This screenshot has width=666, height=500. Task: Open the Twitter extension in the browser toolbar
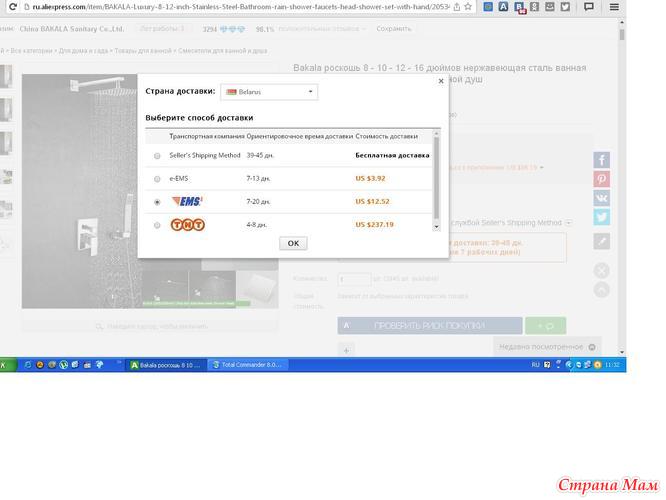click(x=565, y=7)
